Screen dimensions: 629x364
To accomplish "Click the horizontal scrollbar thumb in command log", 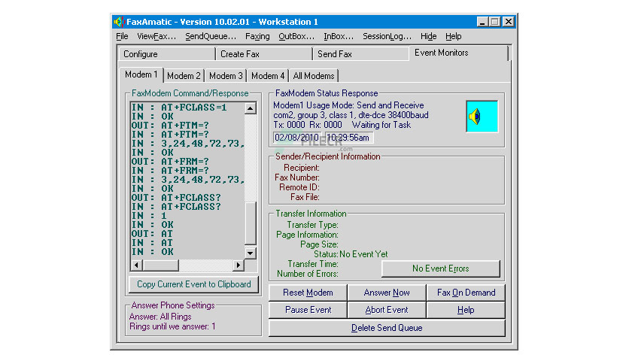I will pos(160,265).
